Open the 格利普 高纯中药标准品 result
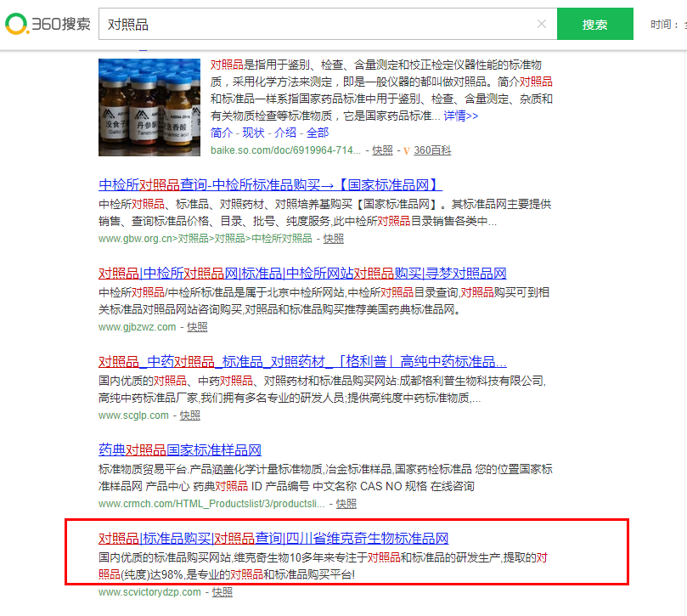The image size is (687, 616). coord(302,362)
